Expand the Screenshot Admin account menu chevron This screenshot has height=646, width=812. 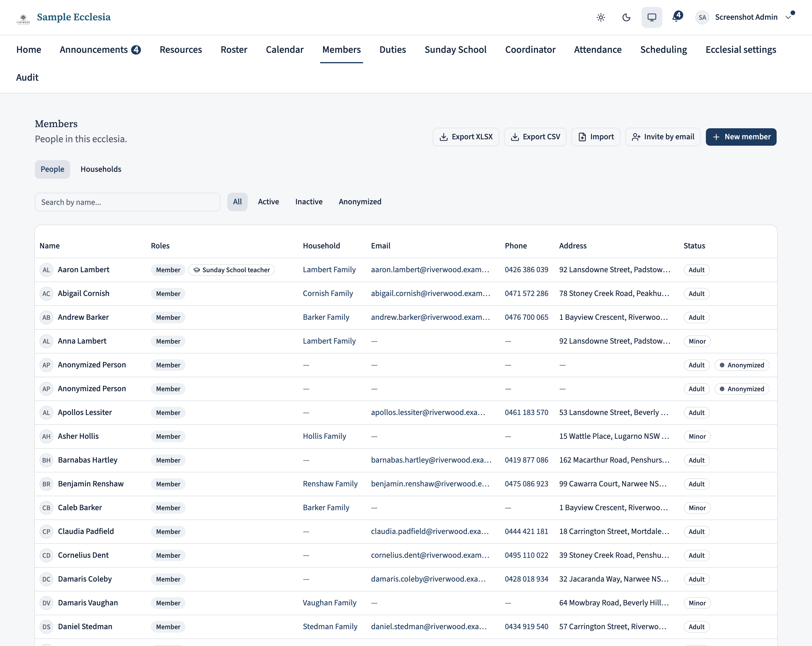coord(788,17)
